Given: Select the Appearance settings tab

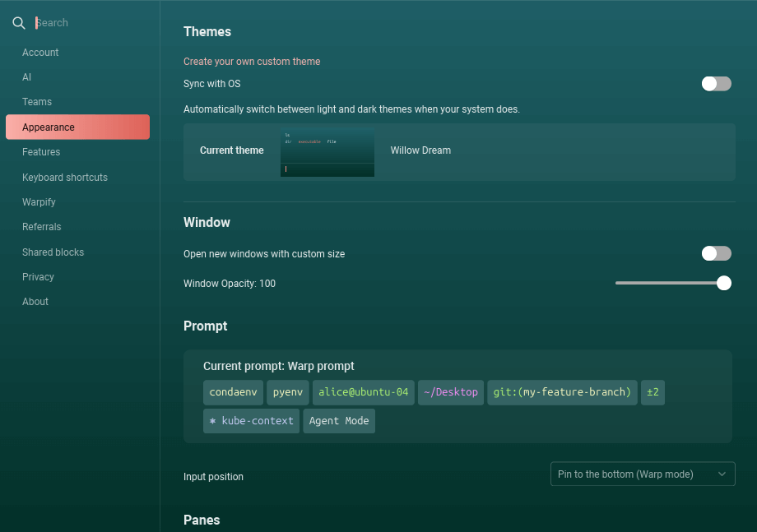Looking at the screenshot, I should point(77,127).
